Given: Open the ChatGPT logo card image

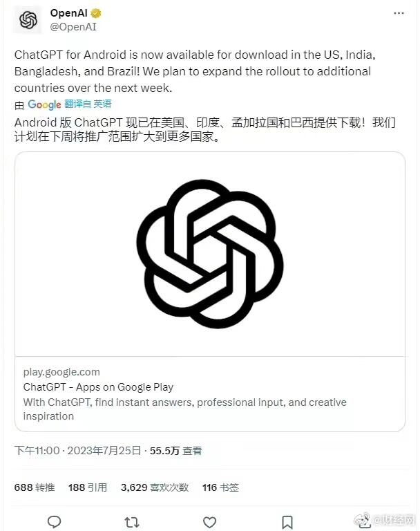Looking at the screenshot, I should [210, 254].
